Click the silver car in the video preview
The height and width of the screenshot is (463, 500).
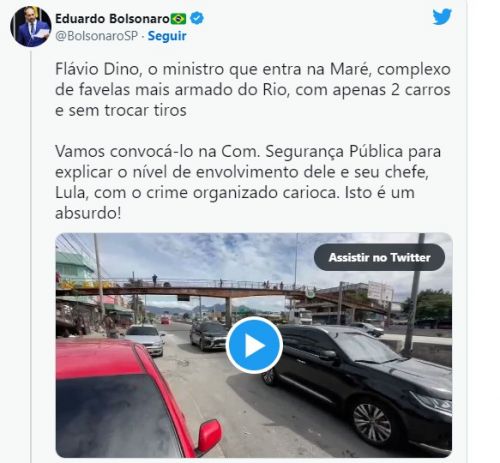pyautogui.click(x=145, y=339)
